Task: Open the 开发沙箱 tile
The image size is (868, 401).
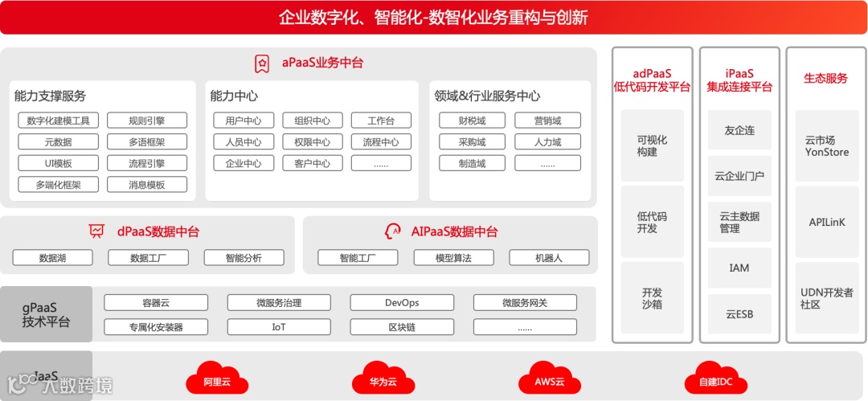Action: pos(653,297)
